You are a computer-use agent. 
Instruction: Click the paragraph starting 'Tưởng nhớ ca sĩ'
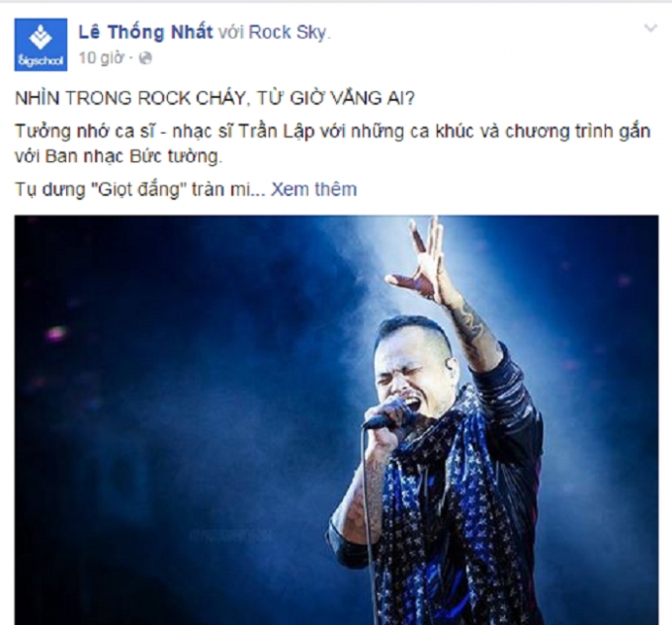pos(333,143)
